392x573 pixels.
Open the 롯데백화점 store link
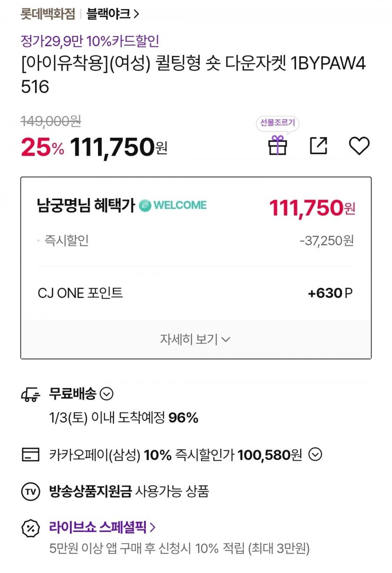(48, 14)
